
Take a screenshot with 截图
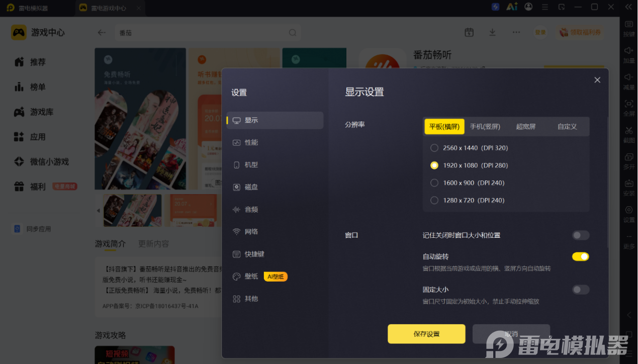(x=629, y=135)
